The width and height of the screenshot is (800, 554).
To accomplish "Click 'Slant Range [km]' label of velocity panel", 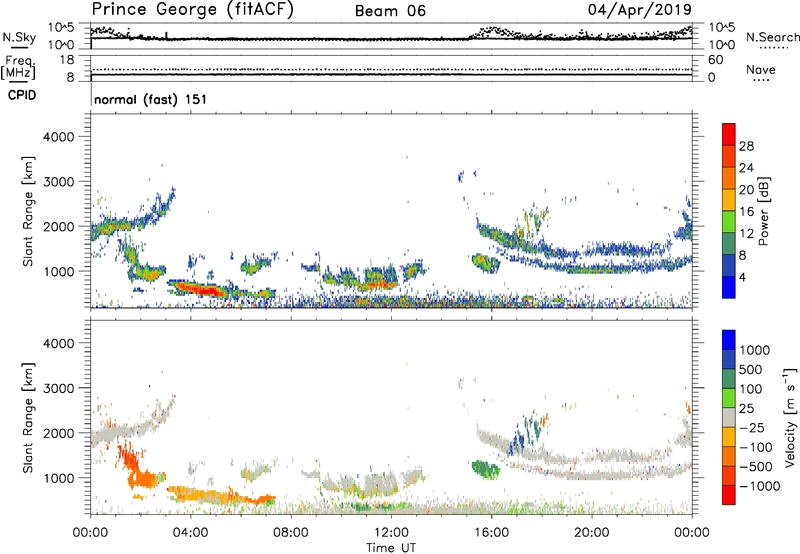I will 28,417.
